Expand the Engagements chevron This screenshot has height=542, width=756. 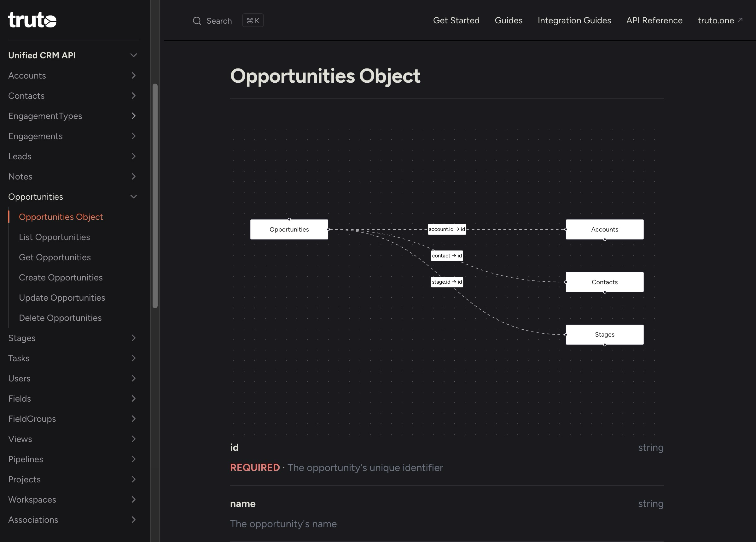[133, 136]
